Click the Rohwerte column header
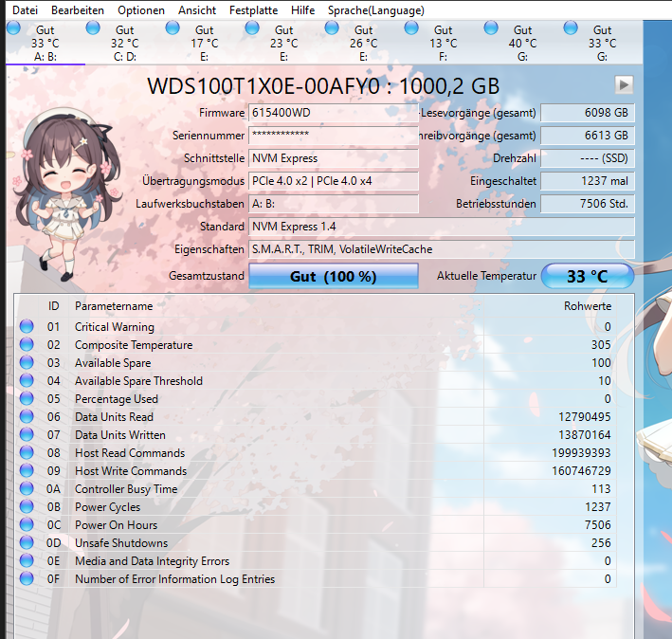 tap(588, 306)
